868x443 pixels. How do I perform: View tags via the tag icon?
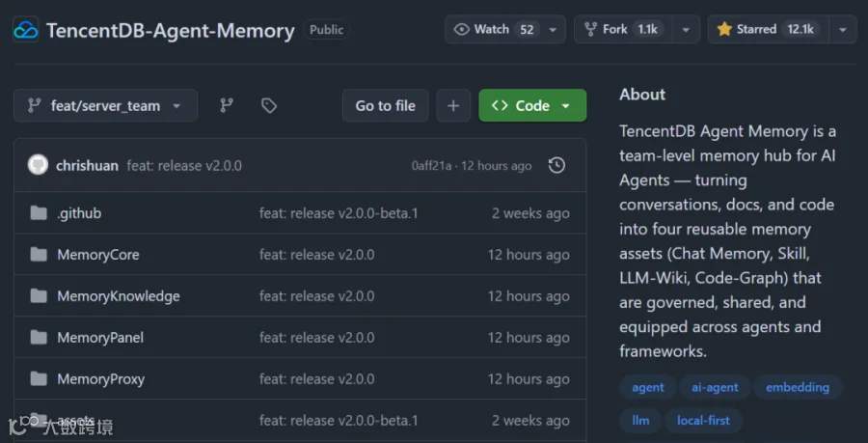[x=269, y=105]
